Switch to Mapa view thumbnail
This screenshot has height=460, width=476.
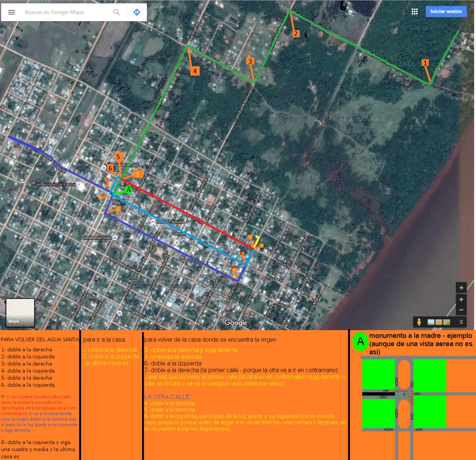point(20,313)
